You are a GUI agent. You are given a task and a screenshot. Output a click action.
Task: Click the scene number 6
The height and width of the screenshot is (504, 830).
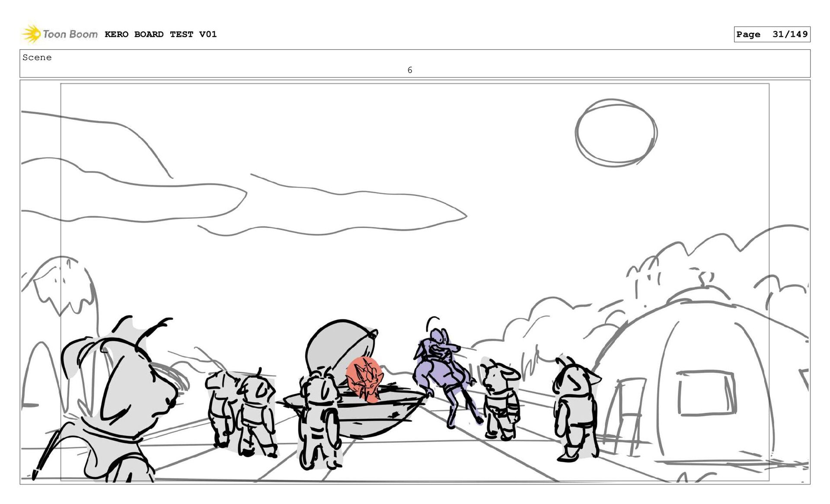(410, 70)
